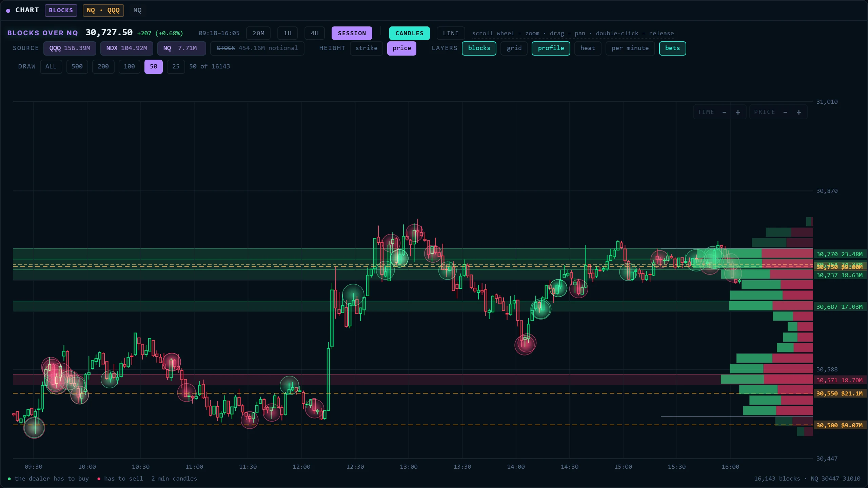Draw ALL blocks

click(51, 66)
